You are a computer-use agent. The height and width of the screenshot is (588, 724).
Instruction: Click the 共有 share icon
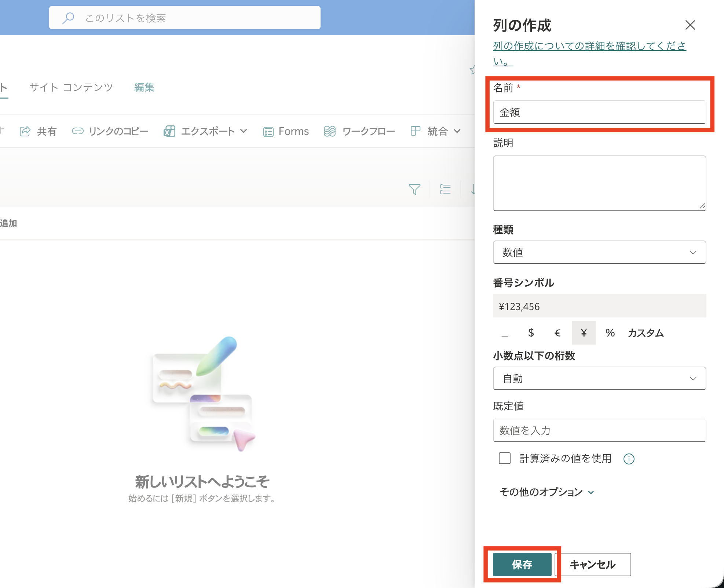[25, 131]
